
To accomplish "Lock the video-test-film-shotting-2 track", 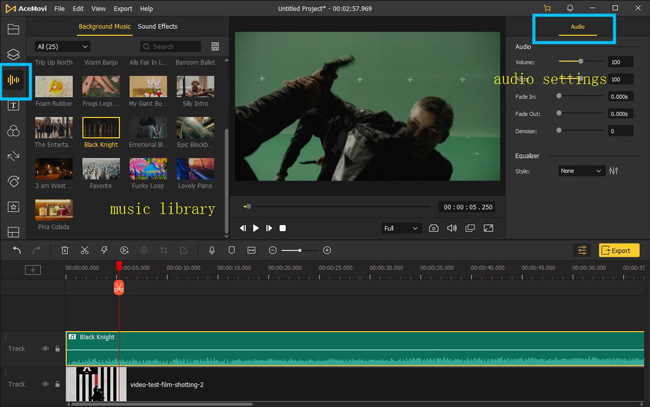I will click(x=58, y=384).
